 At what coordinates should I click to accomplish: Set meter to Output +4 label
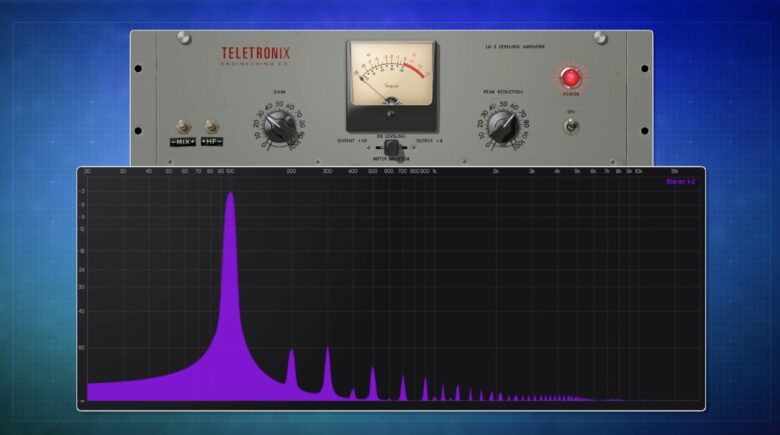429,142
